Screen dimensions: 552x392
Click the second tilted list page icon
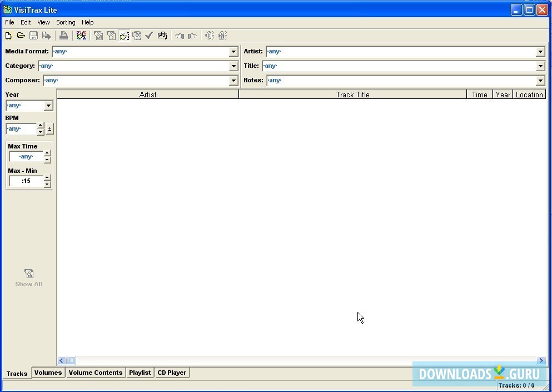[111, 36]
